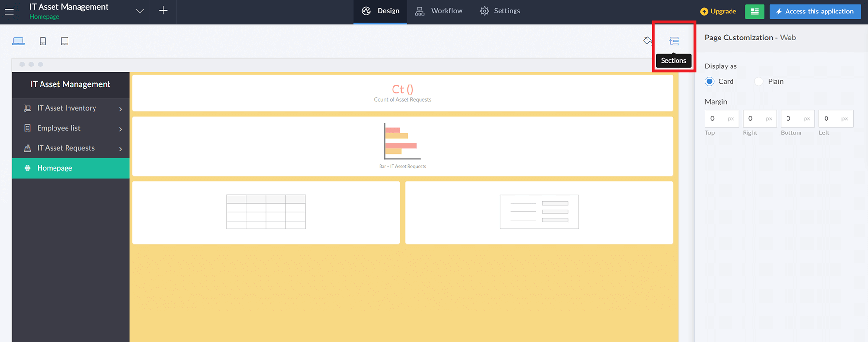Click the IT Asset Requests sidebar icon
This screenshot has height=342, width=868.
[27, 148]
